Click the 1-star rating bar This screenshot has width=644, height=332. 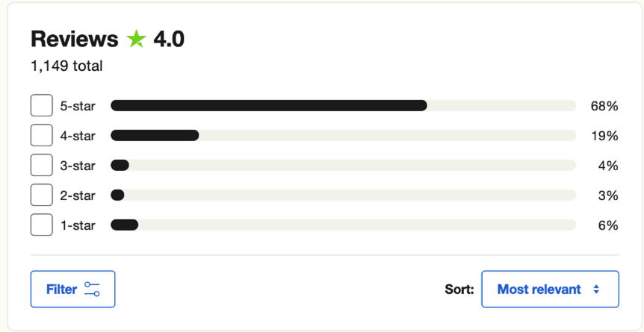pos(343,225)
